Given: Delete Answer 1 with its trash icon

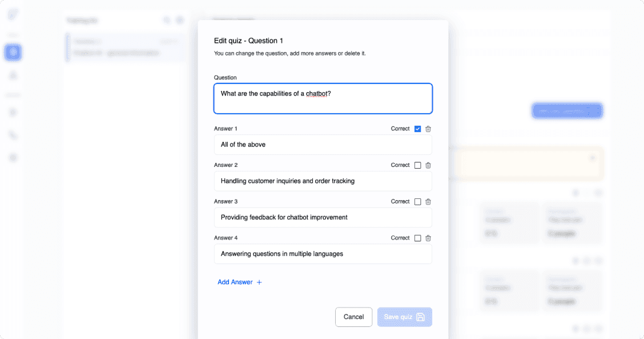Looking at the screenshot, I should point(428,129).
